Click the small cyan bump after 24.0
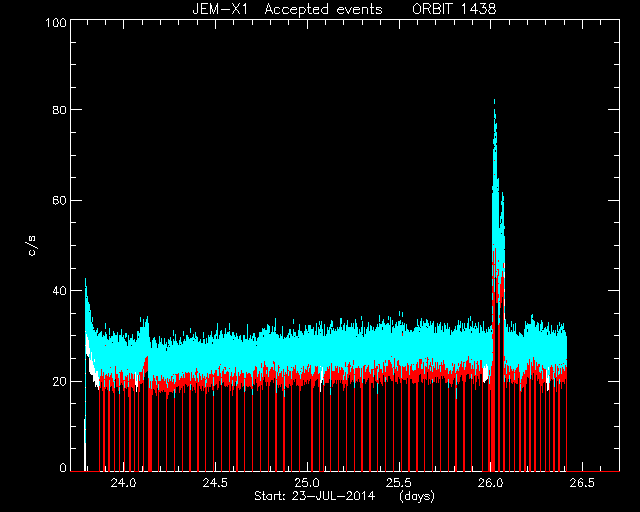This screenshot has width=640, height=512. [x=144, y=319]
